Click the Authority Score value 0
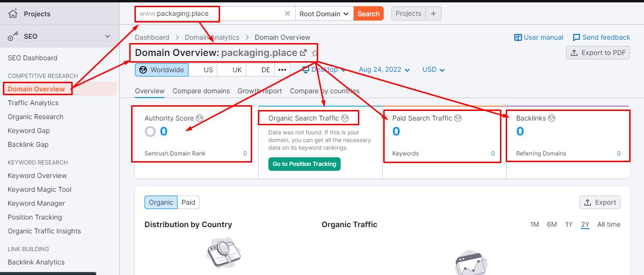Screen dimensions: 644x275 (164, 132)
